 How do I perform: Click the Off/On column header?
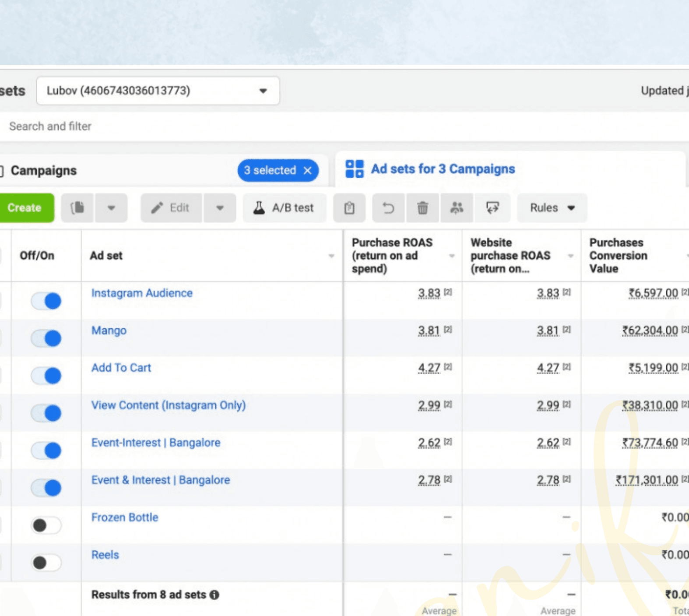(37, 256)
